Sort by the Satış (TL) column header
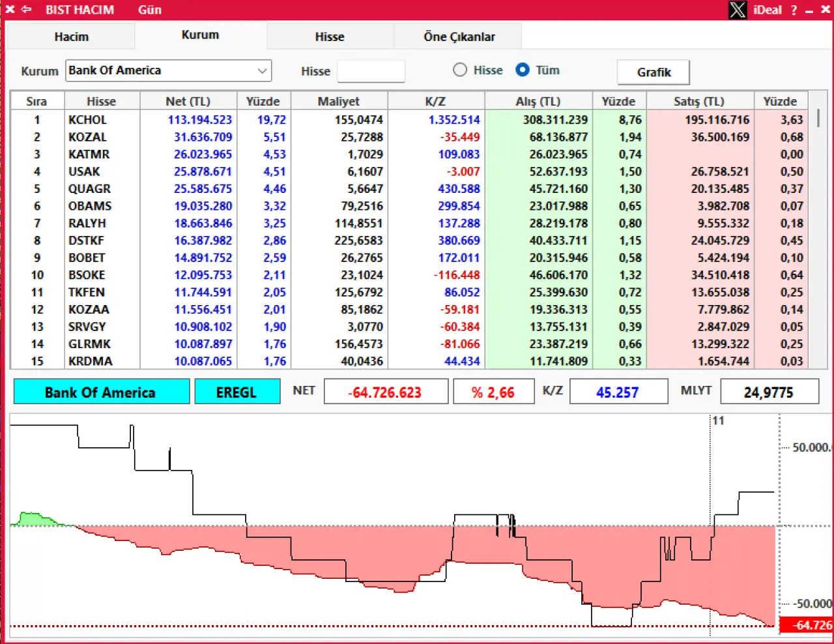The image size is (834, 644). click(699, 101)
